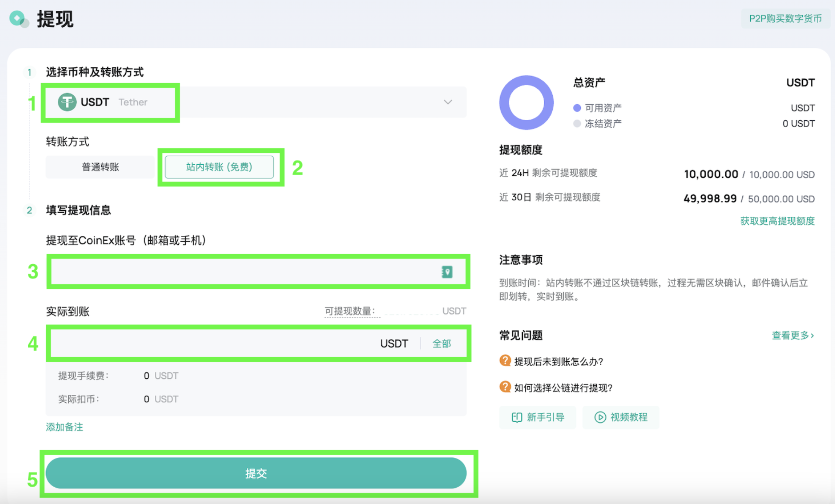Click the 提交 submit button
Screen dimensions: 835x504
(256, 473)
